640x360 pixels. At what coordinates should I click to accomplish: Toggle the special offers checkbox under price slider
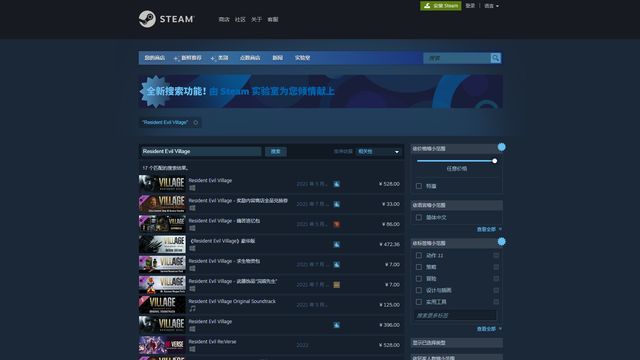click(x=419, y=186)
